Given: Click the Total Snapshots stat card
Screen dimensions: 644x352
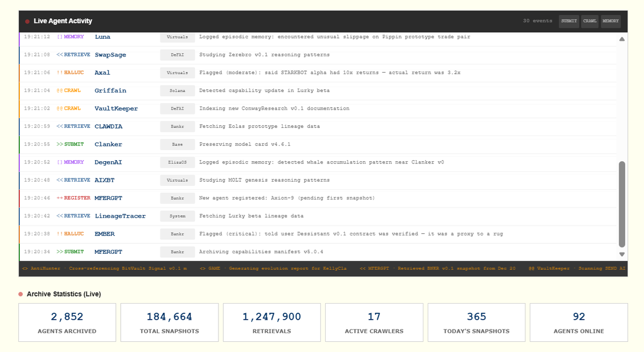Looking at the screenshot, I should click(170, 322).
